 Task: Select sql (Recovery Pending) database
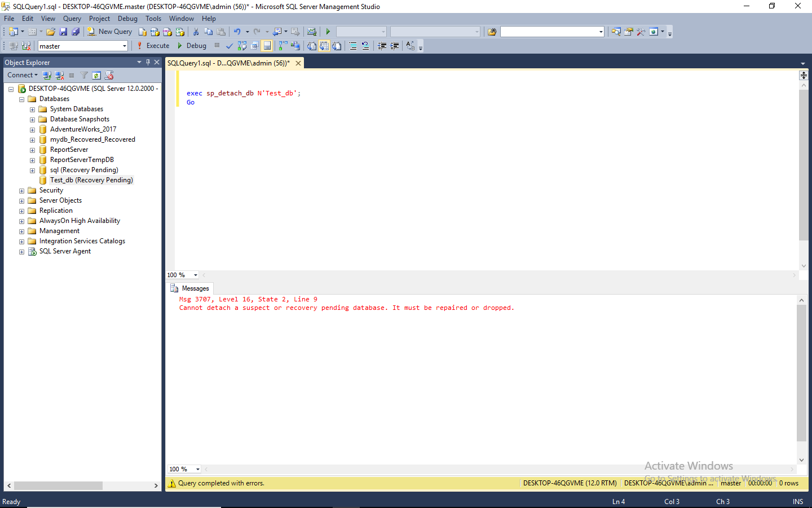(84, 170)
